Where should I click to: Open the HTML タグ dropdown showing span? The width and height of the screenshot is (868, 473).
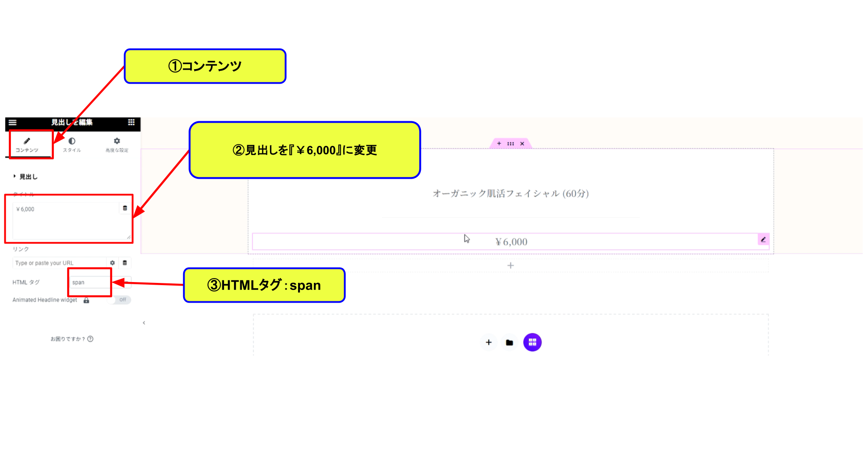pyautogui.click(x=100, y=282)
